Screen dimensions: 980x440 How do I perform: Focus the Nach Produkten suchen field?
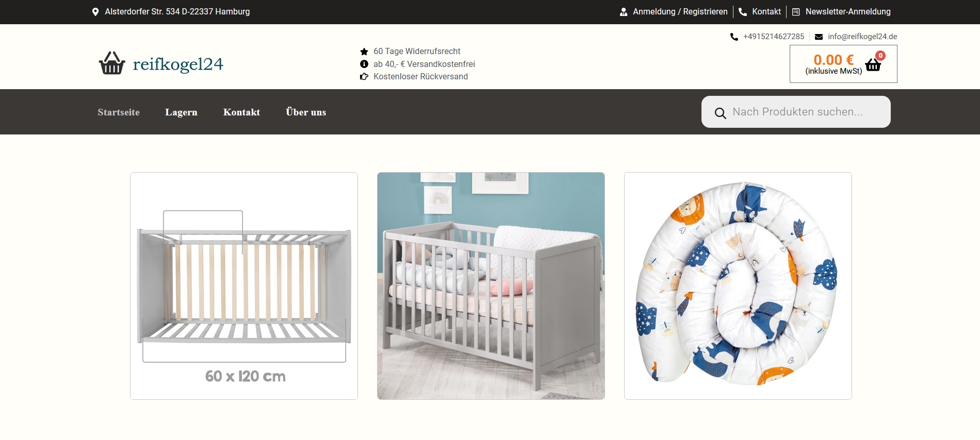(x=796, y=112)
